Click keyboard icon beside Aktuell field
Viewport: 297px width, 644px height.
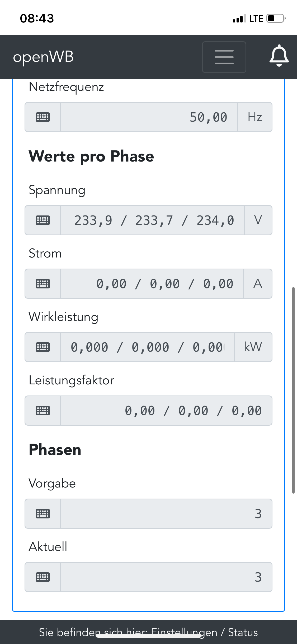[x=43, y=577]
